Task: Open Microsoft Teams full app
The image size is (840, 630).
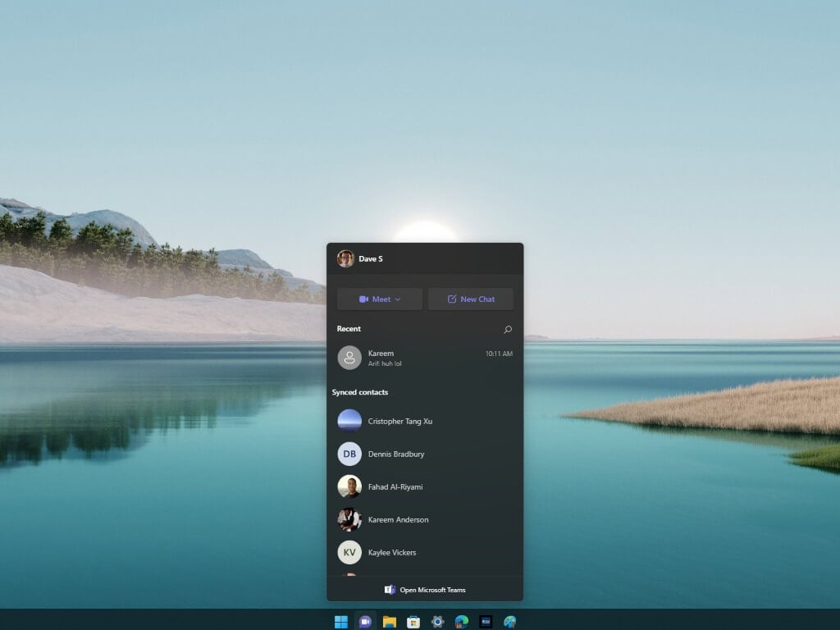Action: [x=425, y=590]
